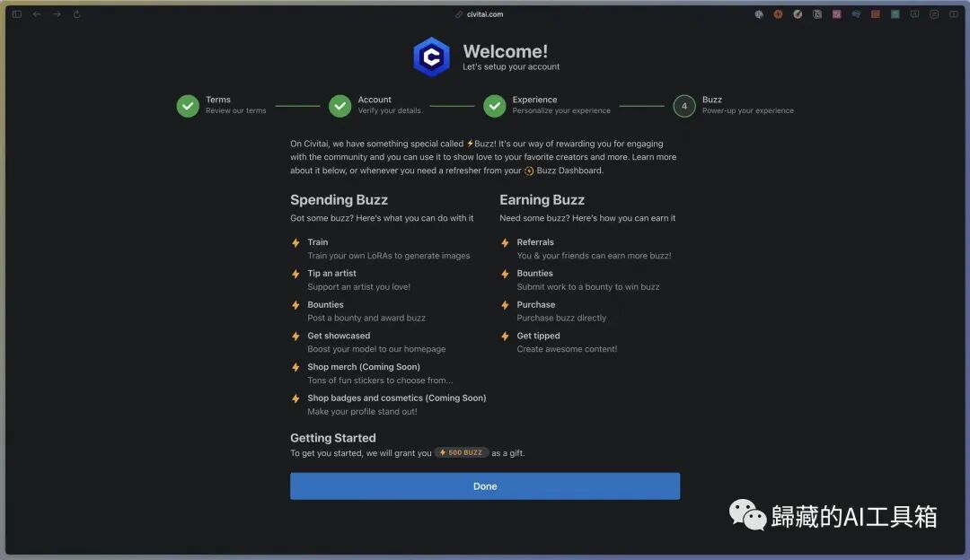This screenshot has height=560, width=970.
Task: Click the lightning icon beside Shop badges and cosmetics
Action: [x=295, y=398]
